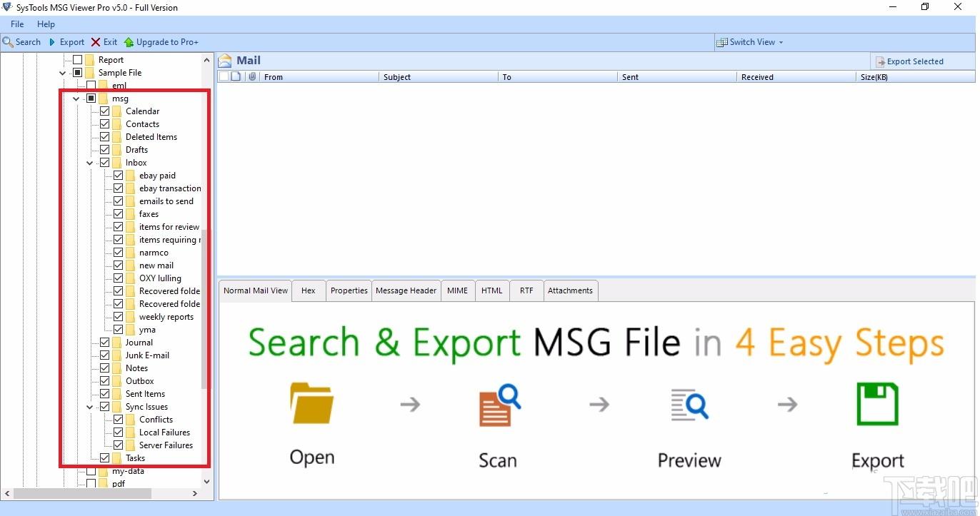The height and width of the screenshot is (516, 980).
Task: Open the File menu
Action: click(x=17, y=24)
